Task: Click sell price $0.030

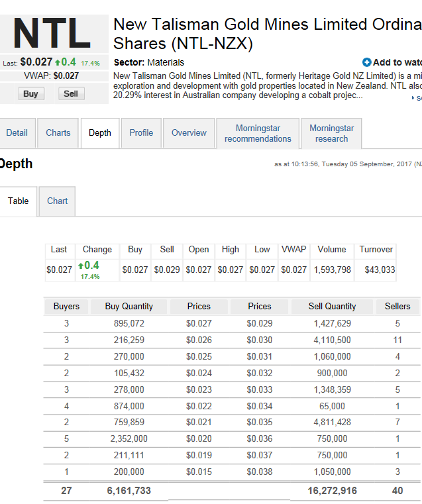Action: click(260, 340)
